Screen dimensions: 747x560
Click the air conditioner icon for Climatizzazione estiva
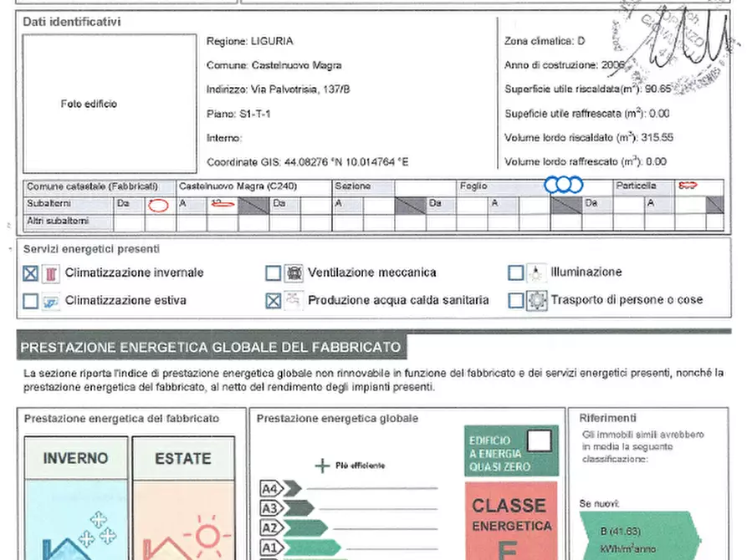point(52,301)
